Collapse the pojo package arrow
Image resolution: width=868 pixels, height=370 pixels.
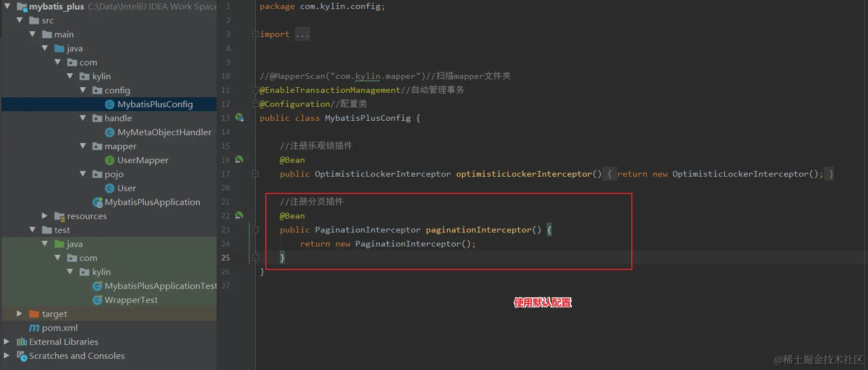82,174
